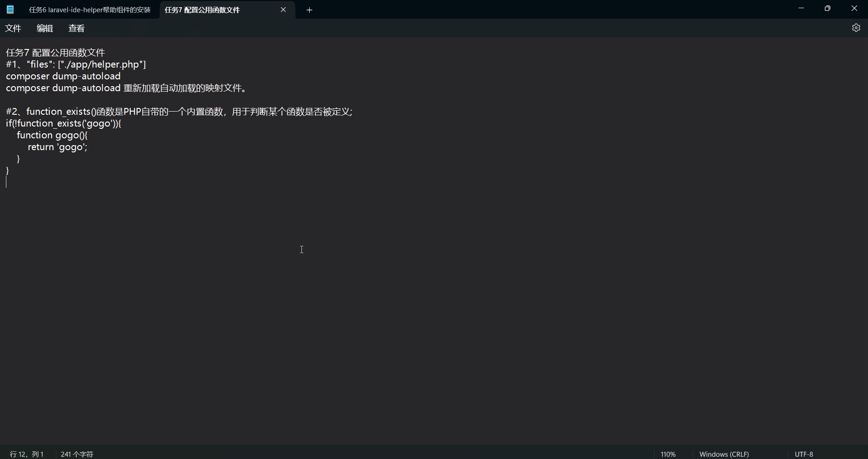Open the 文件 menu
This screenshot has height=459, width=868.
pyautogui.click(x=13, y=28)
